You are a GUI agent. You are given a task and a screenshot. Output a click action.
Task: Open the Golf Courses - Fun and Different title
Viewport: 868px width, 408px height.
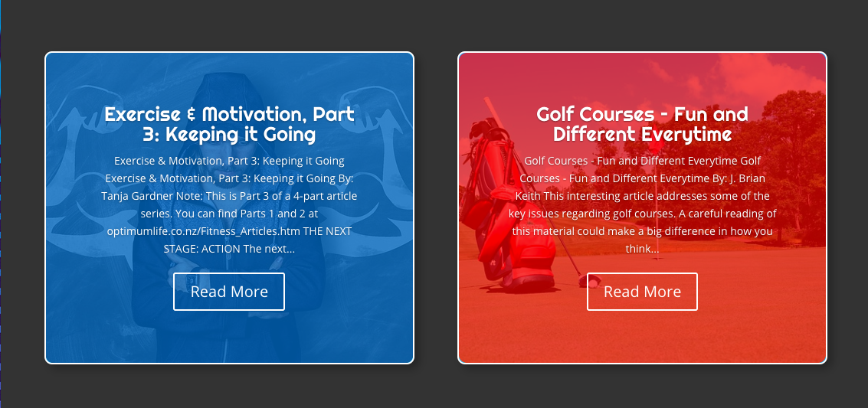coord(642,124)
